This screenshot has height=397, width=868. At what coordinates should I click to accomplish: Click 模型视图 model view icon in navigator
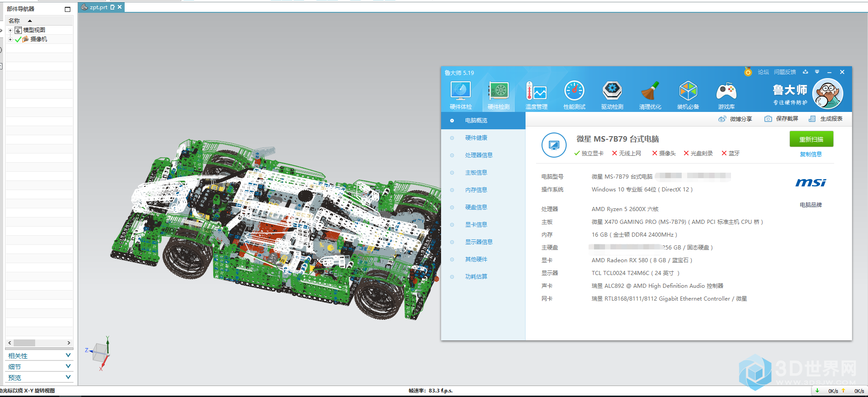[x=18, y=30]
